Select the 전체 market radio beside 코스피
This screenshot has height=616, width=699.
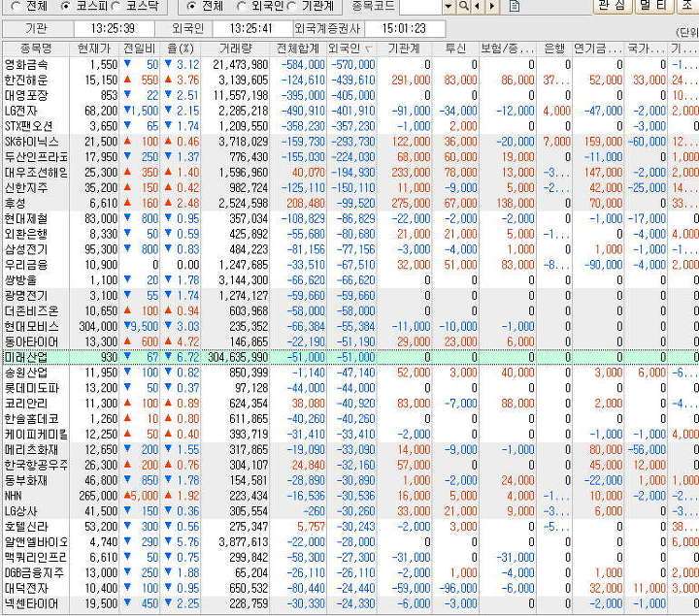click(x=17, y=6)
